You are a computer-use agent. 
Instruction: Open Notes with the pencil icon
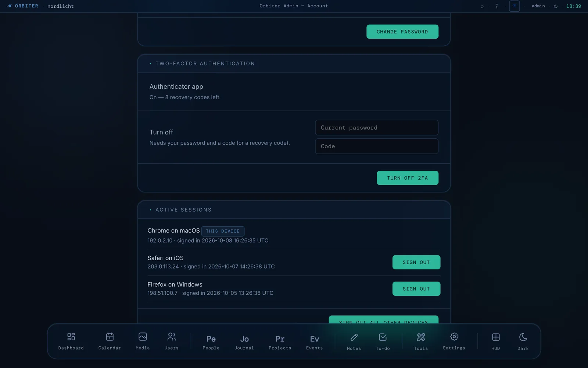point(354,341)
